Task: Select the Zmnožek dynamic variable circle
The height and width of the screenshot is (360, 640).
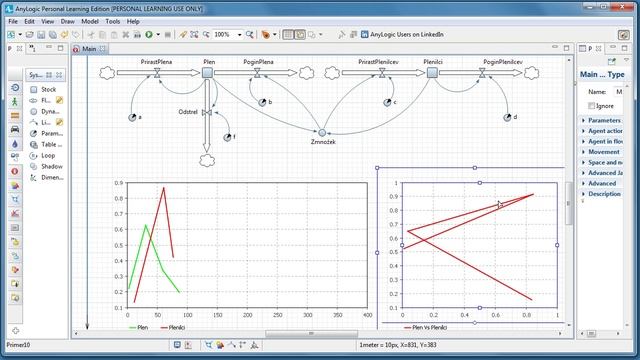Action: [x=322, y=133]
